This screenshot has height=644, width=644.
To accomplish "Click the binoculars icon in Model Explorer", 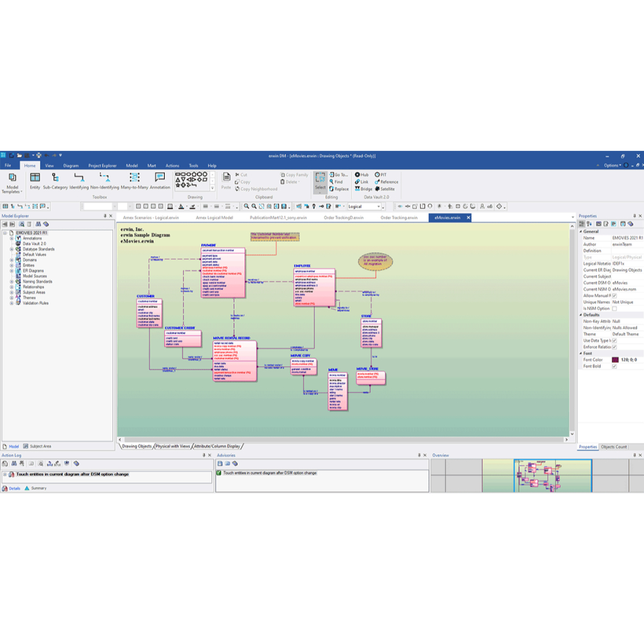I will (38, 225).
